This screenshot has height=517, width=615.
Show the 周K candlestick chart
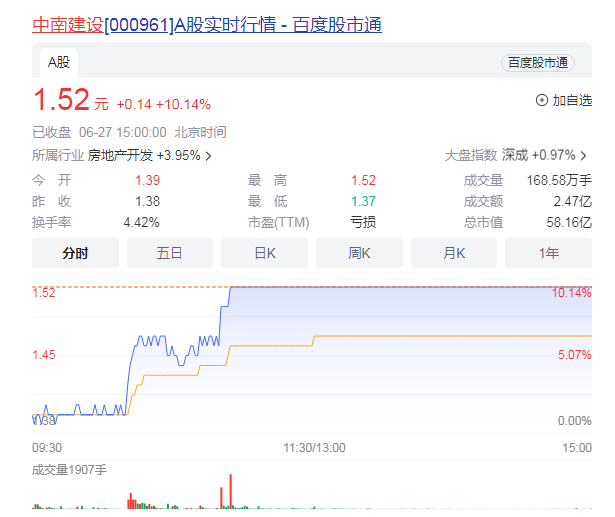[x=360, y=253]
